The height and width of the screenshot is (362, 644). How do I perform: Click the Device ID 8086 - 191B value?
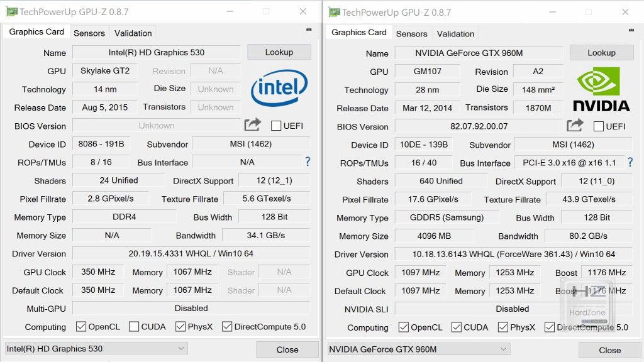101,144
